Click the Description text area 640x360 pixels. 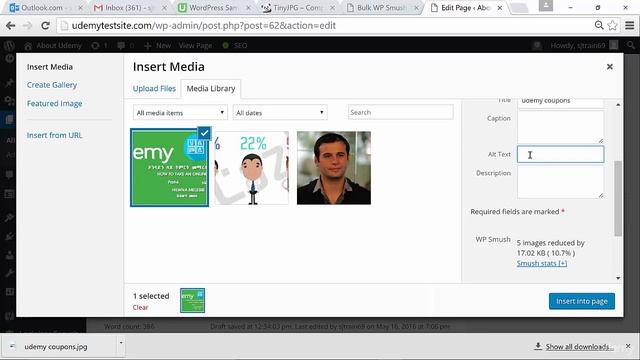[x=560, y=182]
